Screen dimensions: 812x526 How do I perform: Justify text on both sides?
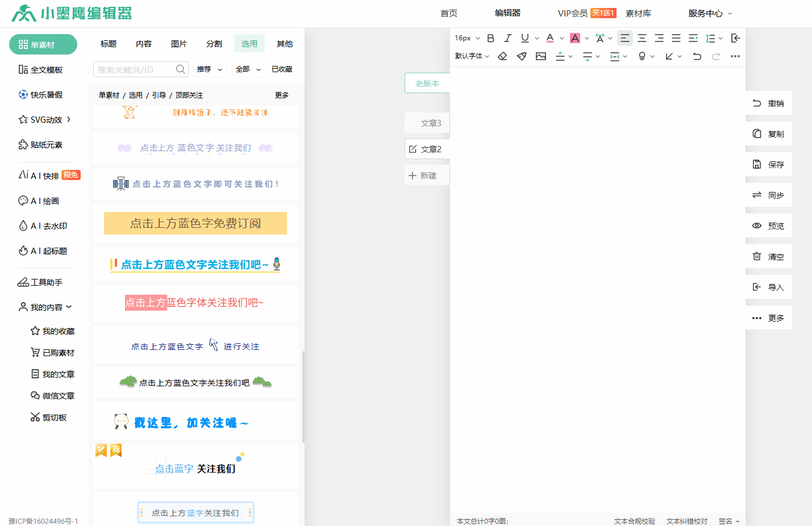coord(676,38)
